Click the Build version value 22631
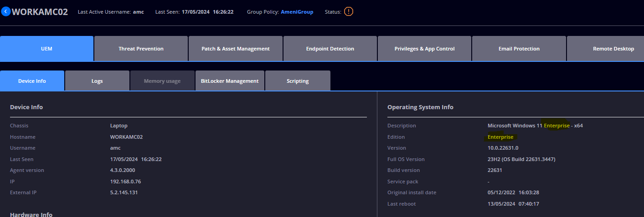The width and height of the screenshot is (644, 217). pos(495,170)
